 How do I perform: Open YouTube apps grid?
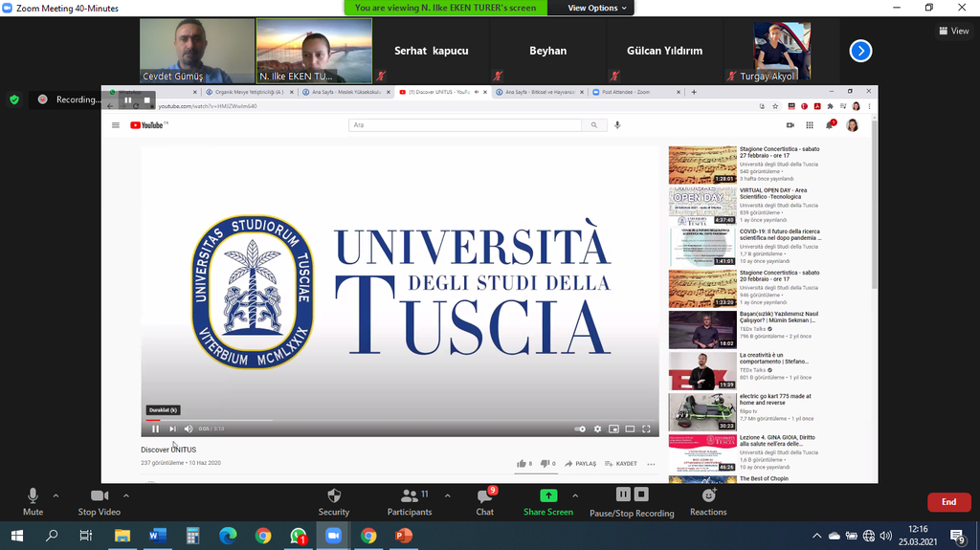810,125
